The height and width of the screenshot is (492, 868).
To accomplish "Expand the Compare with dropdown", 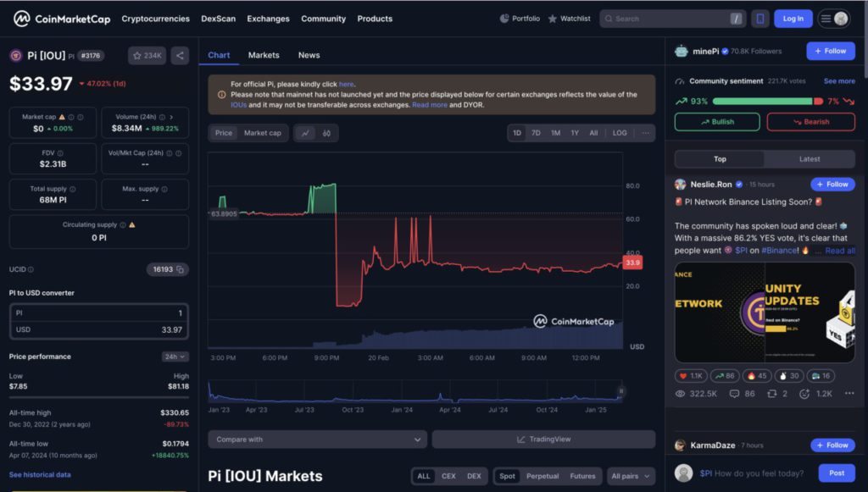I will click(x=315, y=439).
